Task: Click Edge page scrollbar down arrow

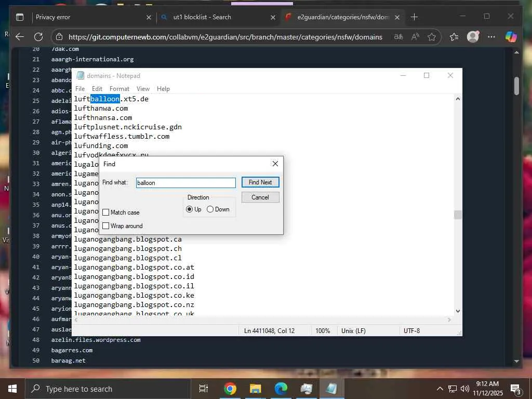Action: (x=516, y=362)
